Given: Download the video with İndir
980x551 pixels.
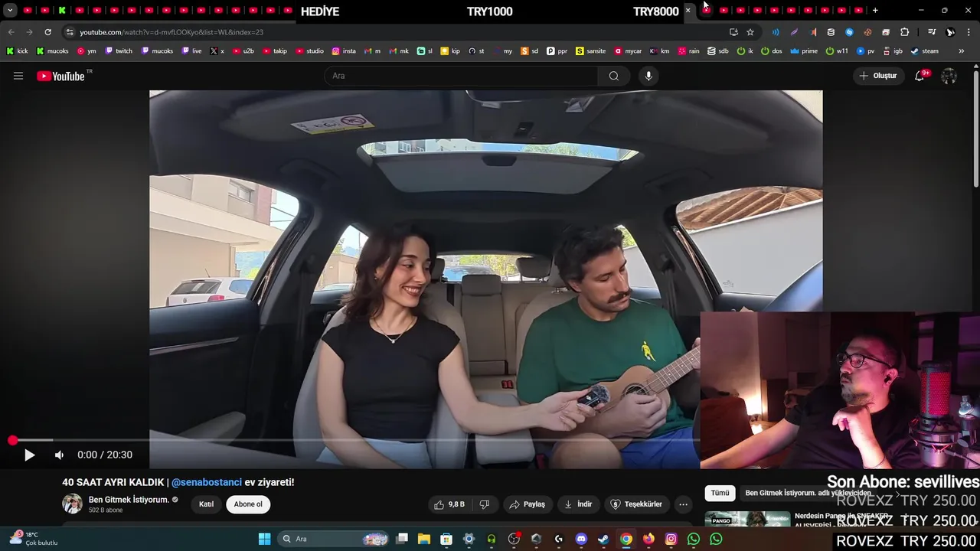Looking at the screenshot, I should 578,504.
